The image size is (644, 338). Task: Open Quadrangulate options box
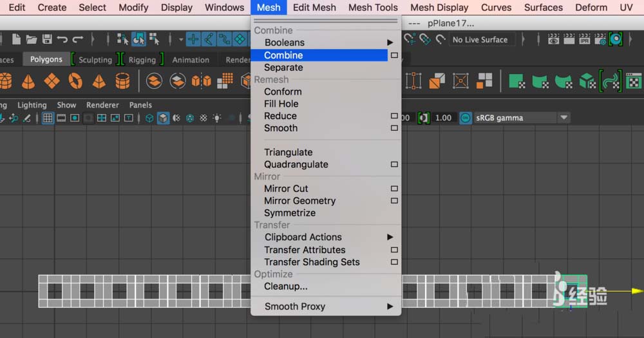(x=394, y=164)
